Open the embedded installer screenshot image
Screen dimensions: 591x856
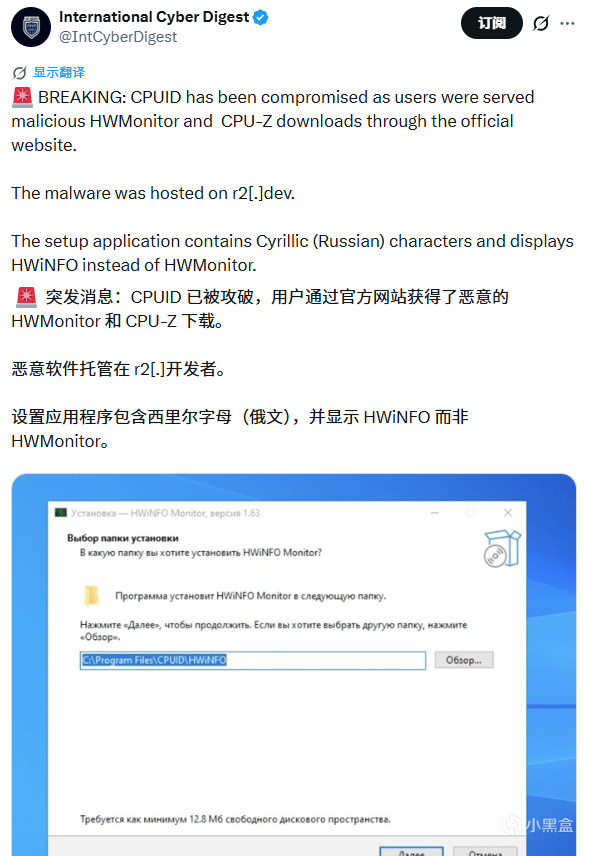tap(294, 664)
